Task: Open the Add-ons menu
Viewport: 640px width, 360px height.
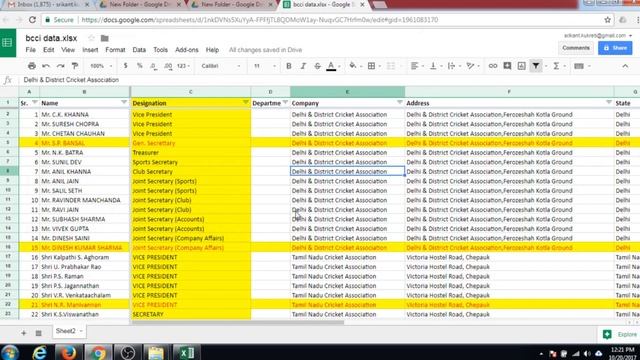Action: pyautogui.click(x=187, y=50)
